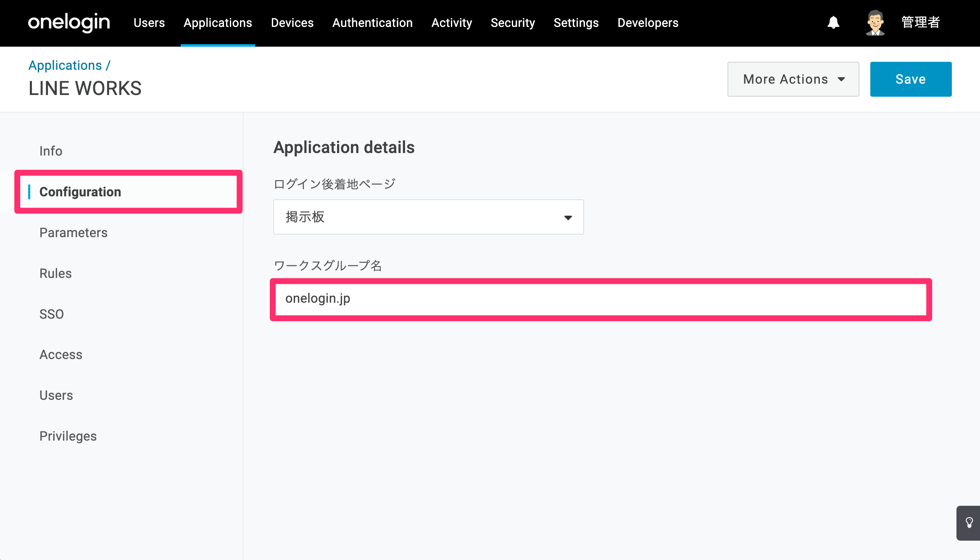Open the Devices top menu
The width and height of the screenshot is (980, 560).
point(292,23)
